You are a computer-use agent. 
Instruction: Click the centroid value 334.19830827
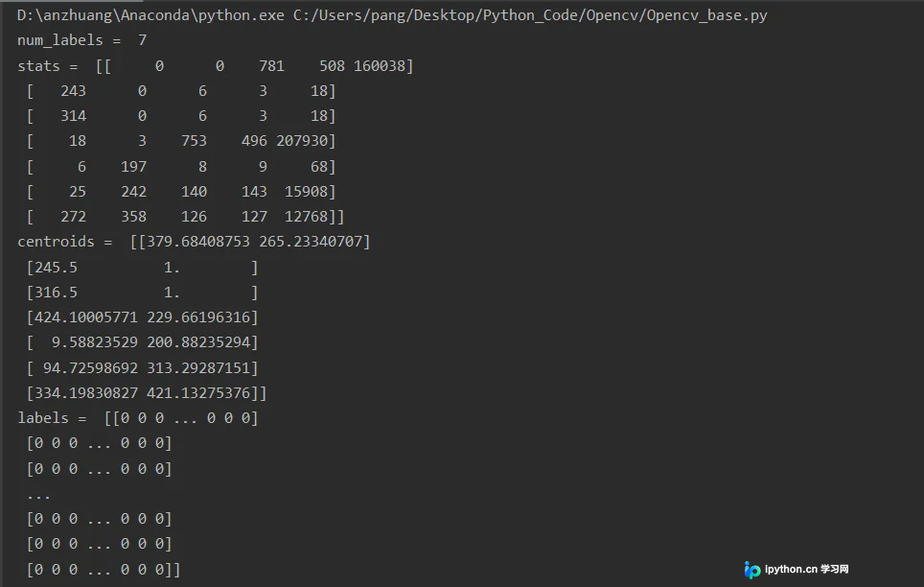point(86,393)
